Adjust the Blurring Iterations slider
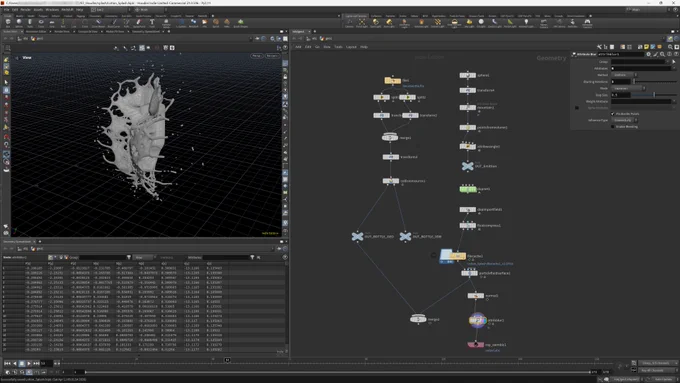680x383 pixels. (654, 82)
